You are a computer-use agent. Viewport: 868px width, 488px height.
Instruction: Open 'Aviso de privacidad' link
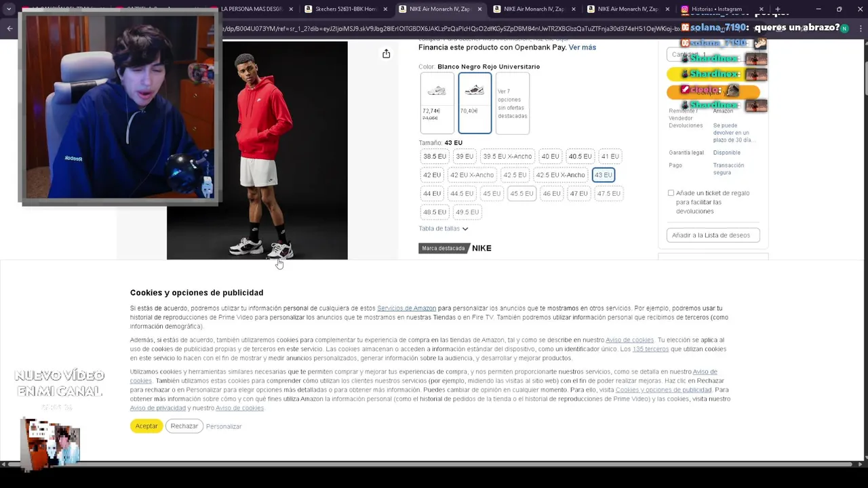157,408
